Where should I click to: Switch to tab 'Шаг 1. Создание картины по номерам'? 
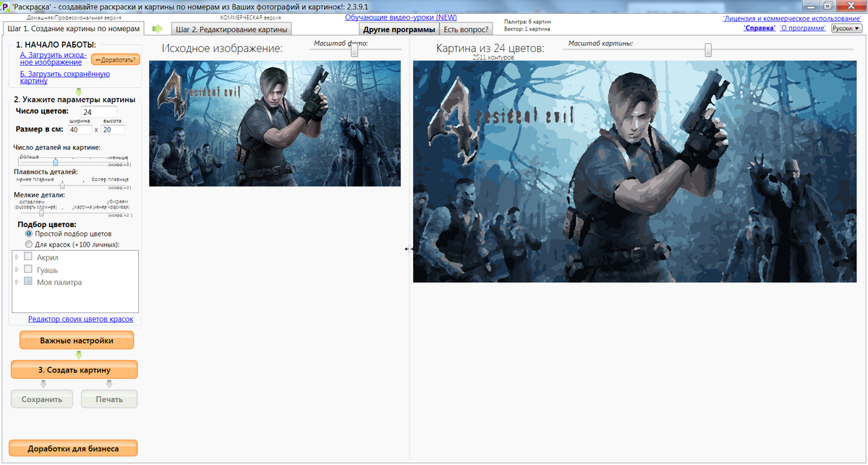(x=73, y=28)
